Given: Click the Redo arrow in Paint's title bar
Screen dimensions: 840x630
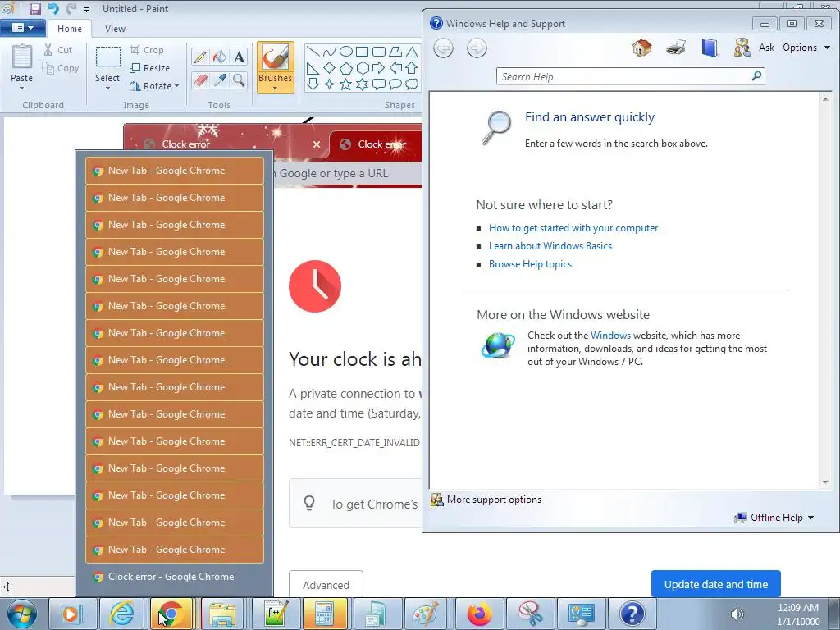Looking at the screenshot, I should 71,8.
